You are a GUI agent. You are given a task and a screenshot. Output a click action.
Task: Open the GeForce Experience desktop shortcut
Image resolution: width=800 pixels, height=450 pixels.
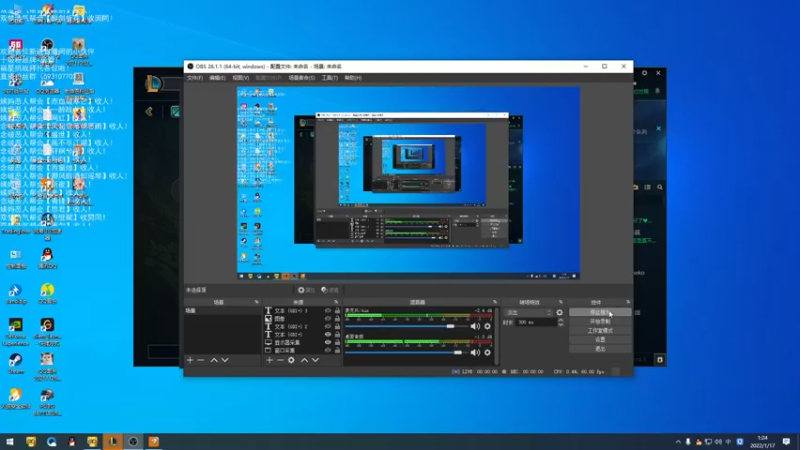coord(16,332)
